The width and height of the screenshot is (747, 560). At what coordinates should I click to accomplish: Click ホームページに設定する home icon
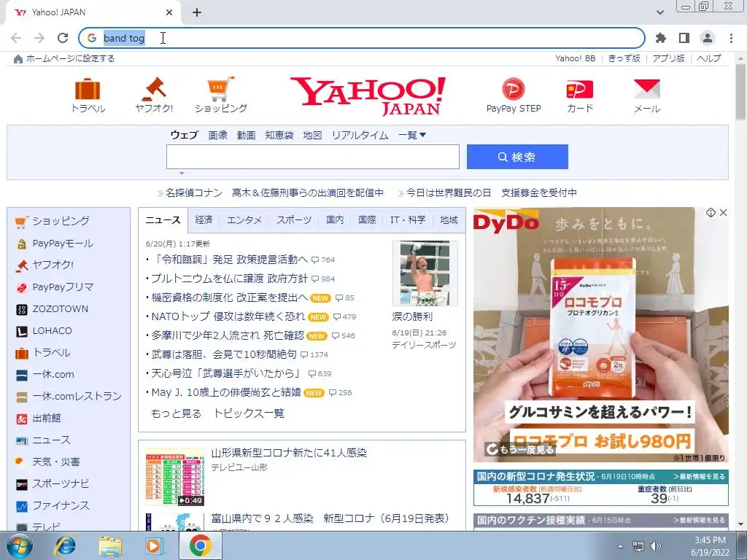click(x=18, y=58)
